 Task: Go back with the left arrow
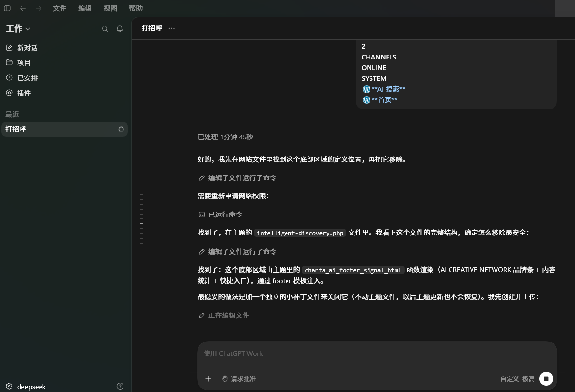pos(23,8)
